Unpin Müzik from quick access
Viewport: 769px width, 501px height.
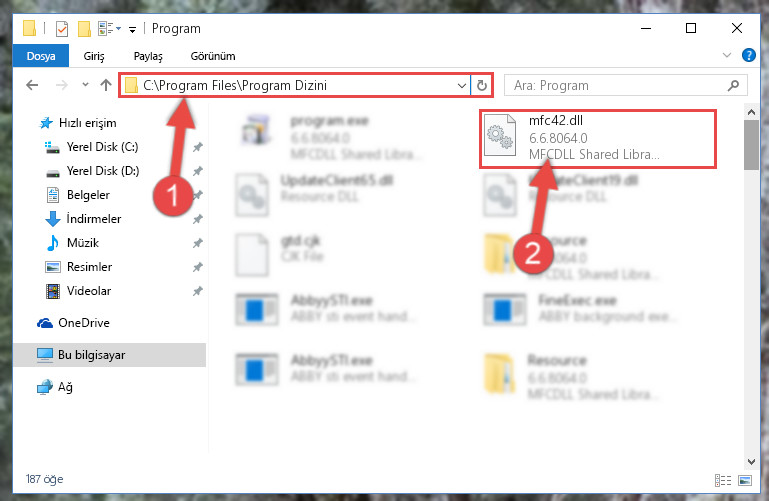coord(198,243)
